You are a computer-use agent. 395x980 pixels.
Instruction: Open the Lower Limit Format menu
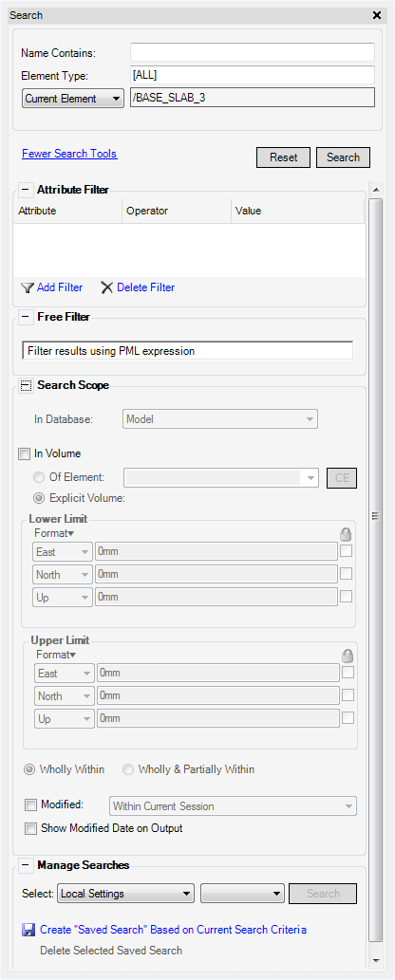pos(54,533)
